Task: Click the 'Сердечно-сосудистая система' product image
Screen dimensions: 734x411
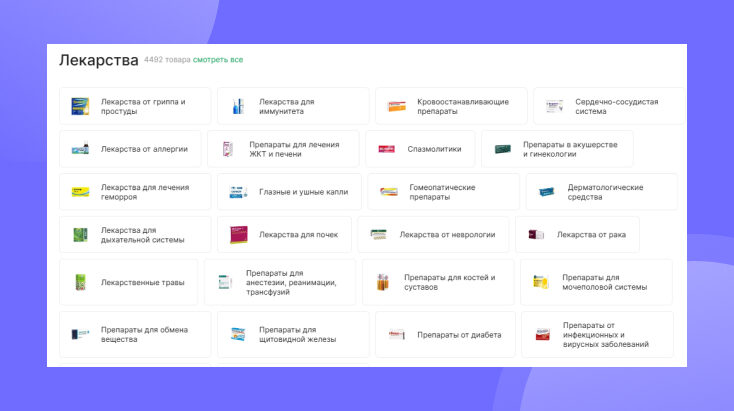Action: [555, 106]
